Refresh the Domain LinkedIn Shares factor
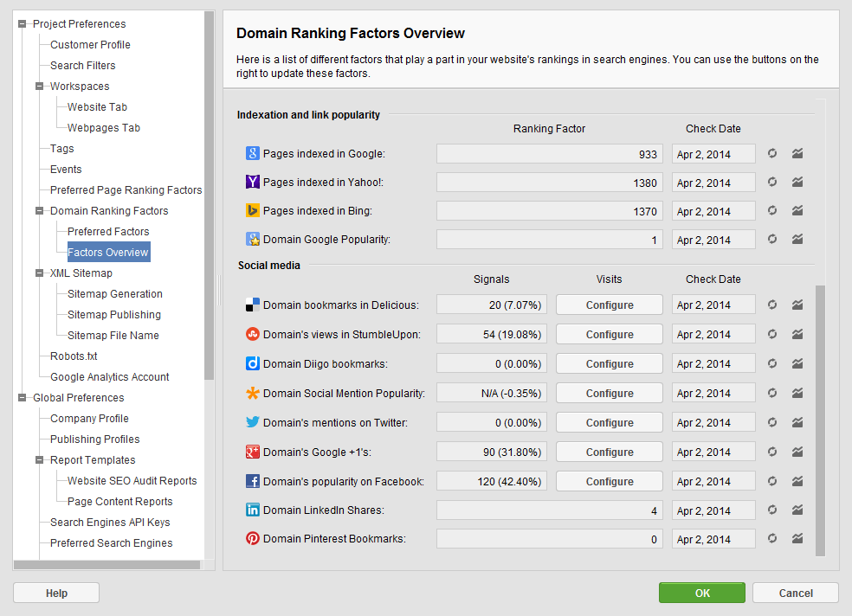This screenshot has width=852, height=616. 772,510
